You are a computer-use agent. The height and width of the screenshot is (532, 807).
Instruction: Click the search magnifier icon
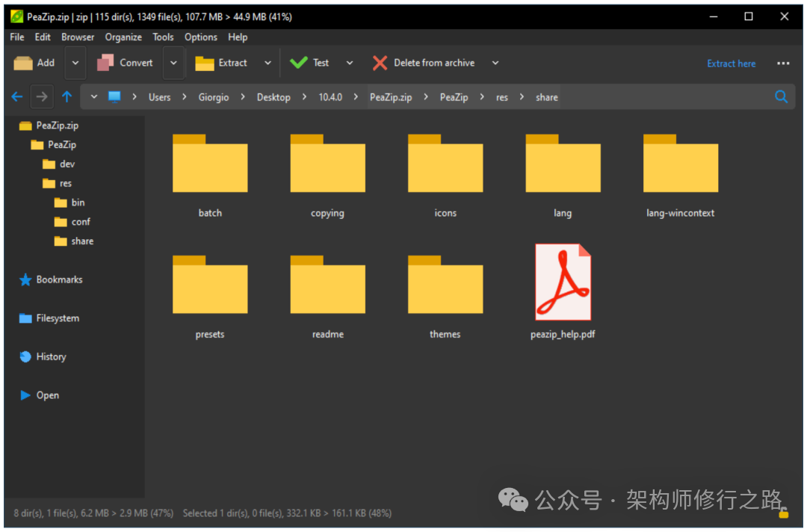coord(781,96)
